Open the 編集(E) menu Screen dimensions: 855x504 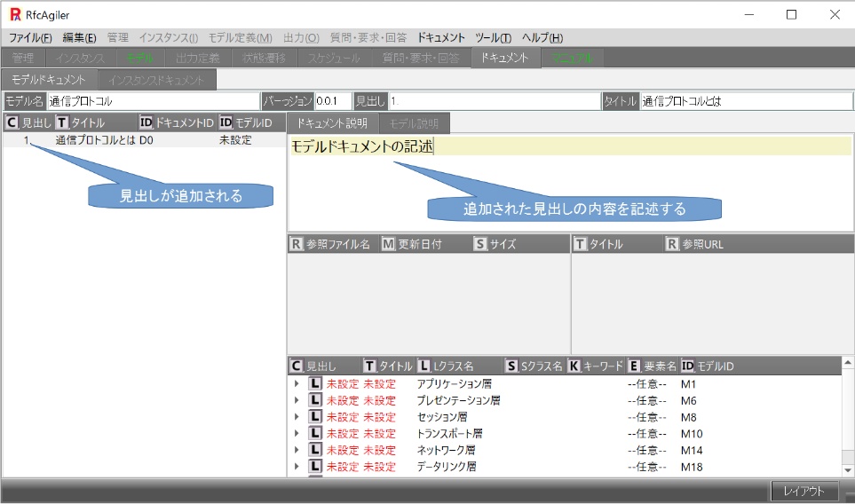pyautogui.click(x=80, y=37)
